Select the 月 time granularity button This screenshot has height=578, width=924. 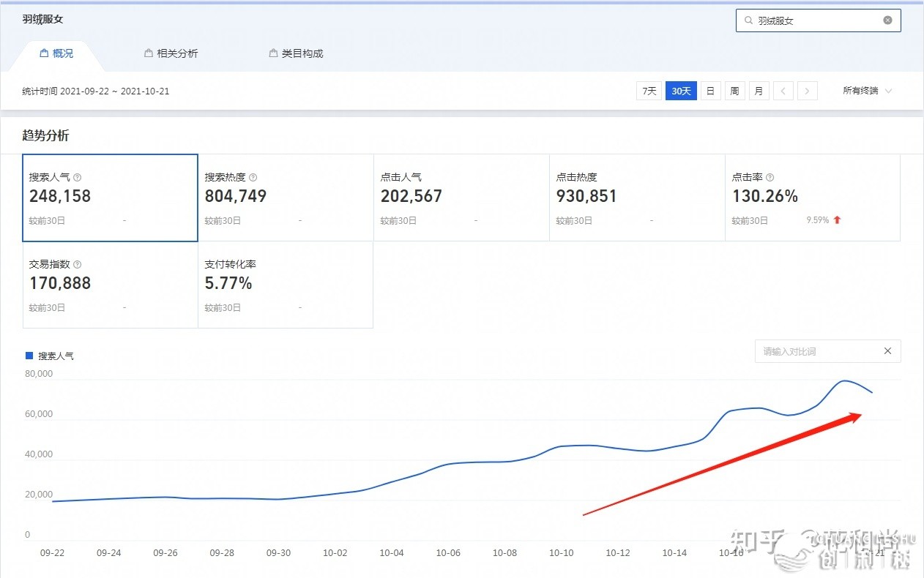coord(759,91)
